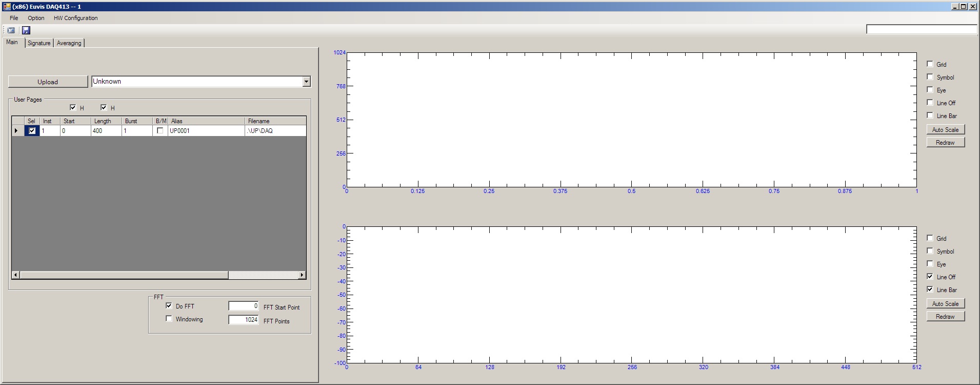Click the Filename column header
The width and height of the screenshot is (980, 385).
click(275, 121)
